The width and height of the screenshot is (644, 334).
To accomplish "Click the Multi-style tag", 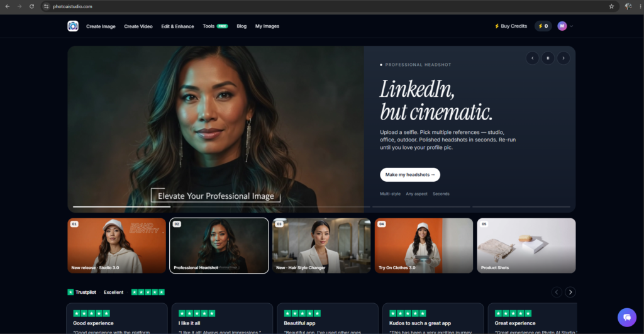I will tap(390, 194).
